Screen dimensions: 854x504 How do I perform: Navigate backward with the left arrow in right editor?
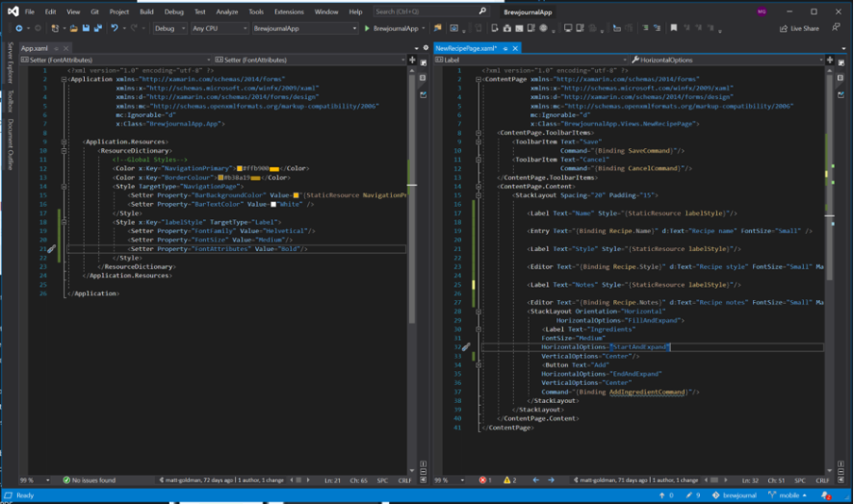click(x=536, y=480)
